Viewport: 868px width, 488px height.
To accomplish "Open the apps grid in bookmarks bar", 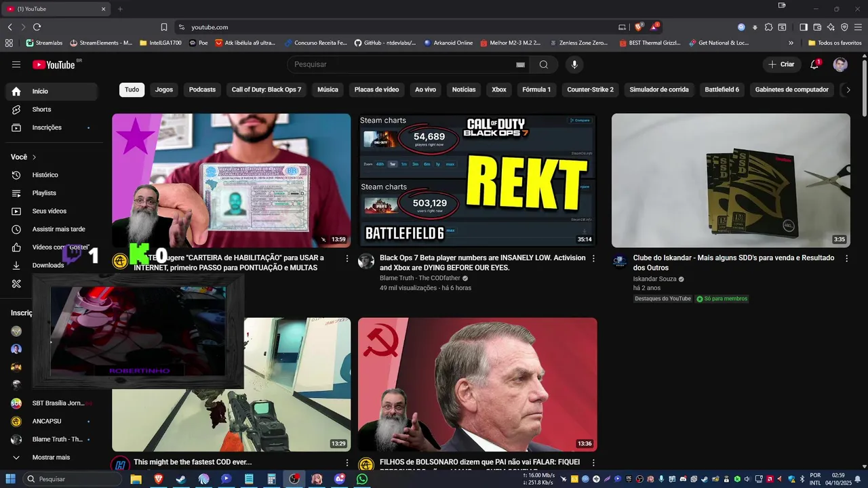I will tap(9, 43).
